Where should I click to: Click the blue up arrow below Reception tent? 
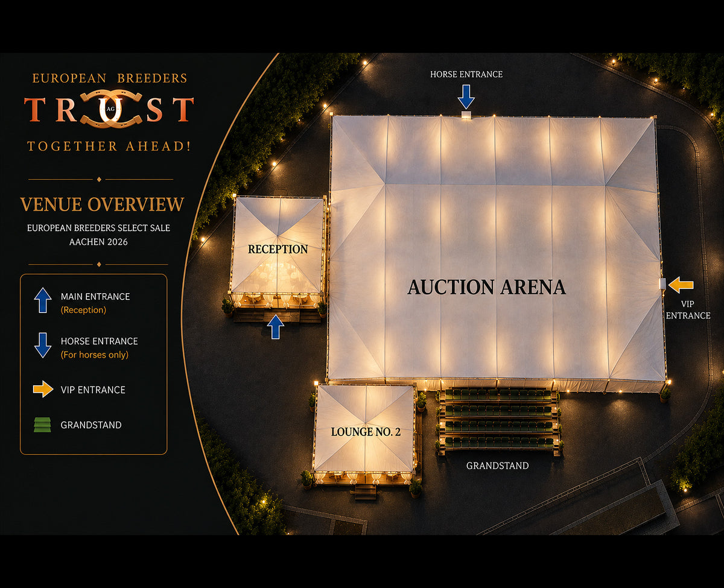point(275,327)
